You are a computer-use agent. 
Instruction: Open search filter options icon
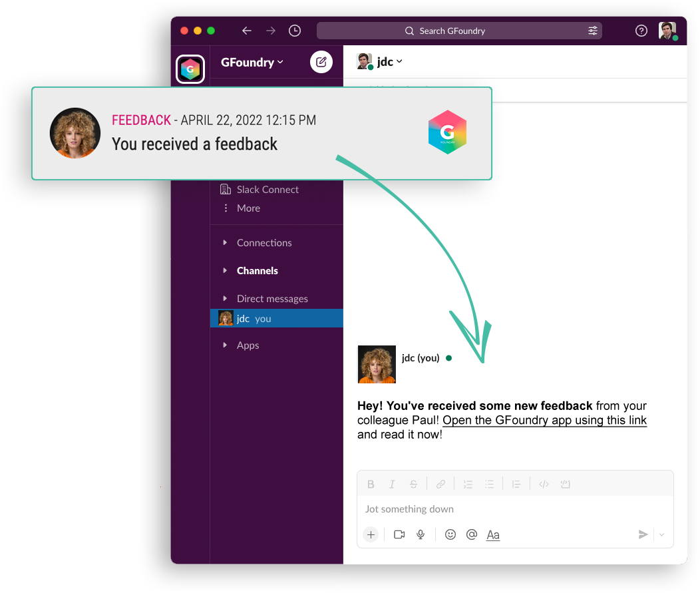[592, 31]
